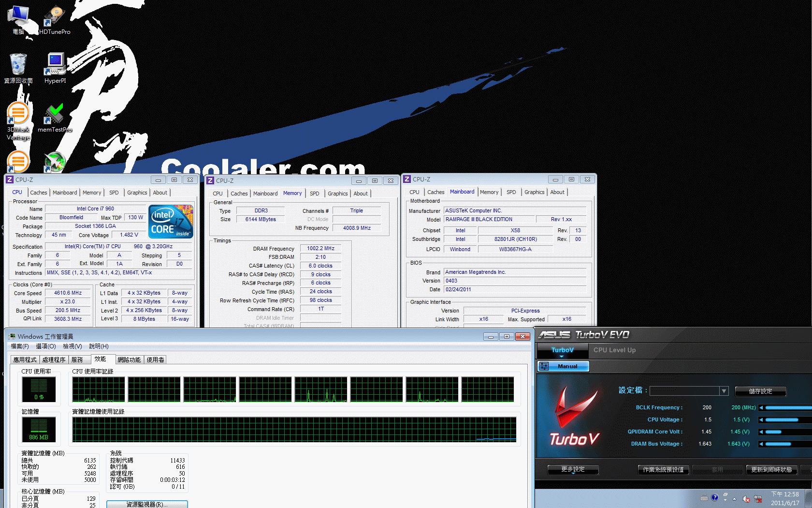Expand the TurboV tab arrow menu
The width and height of the screenshot is (812, 508).
[562, 357]
